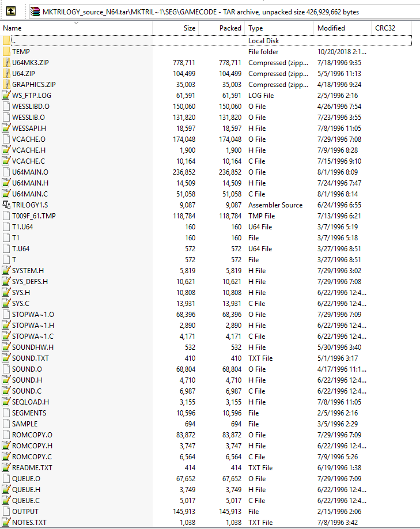Select the file named T
Viewport: 420px width, 529px height.
tap(14, 260)
